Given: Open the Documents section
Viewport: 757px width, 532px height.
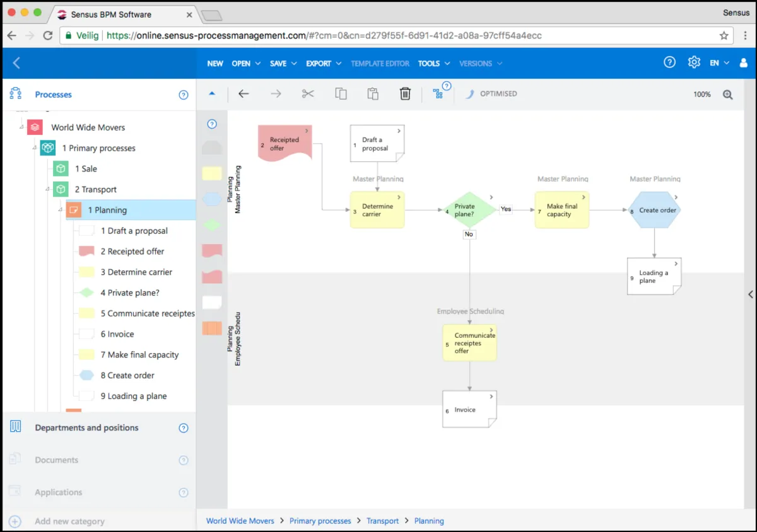Looking at the screenshot, I should pos(56,460).
